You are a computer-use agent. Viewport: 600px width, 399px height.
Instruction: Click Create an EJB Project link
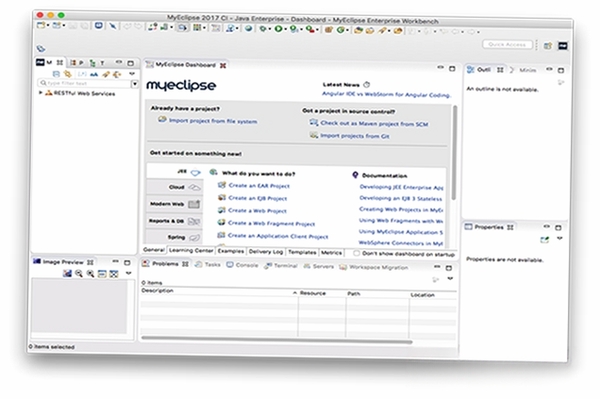click(258, 198)
